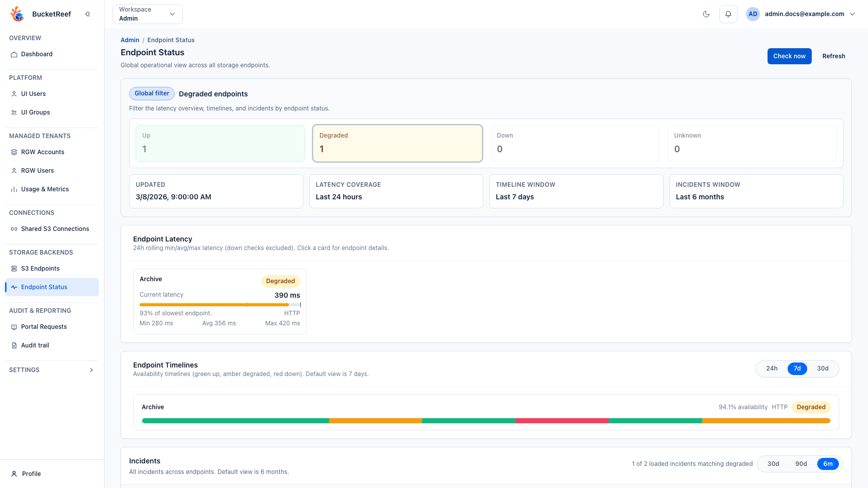Click the Dashboard home icon

(x=14, y=54)
